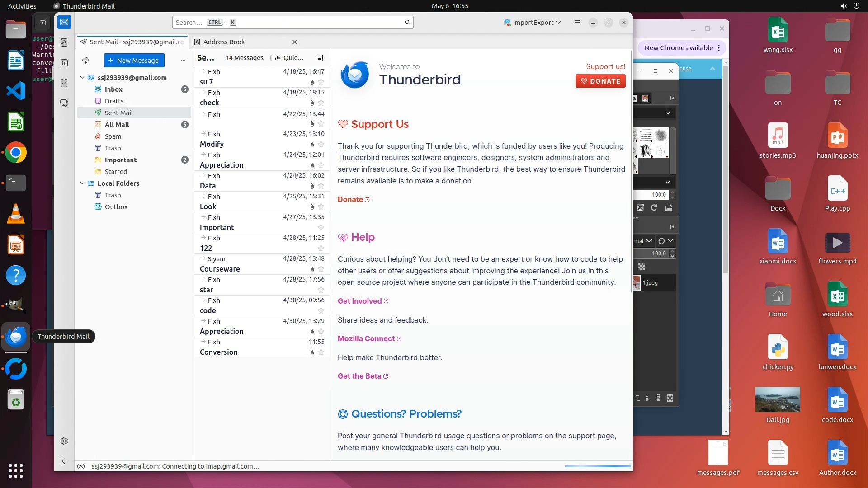Open Thunderbird settings gear icon
Screen dimensions: 868x488
coord(64,441)
